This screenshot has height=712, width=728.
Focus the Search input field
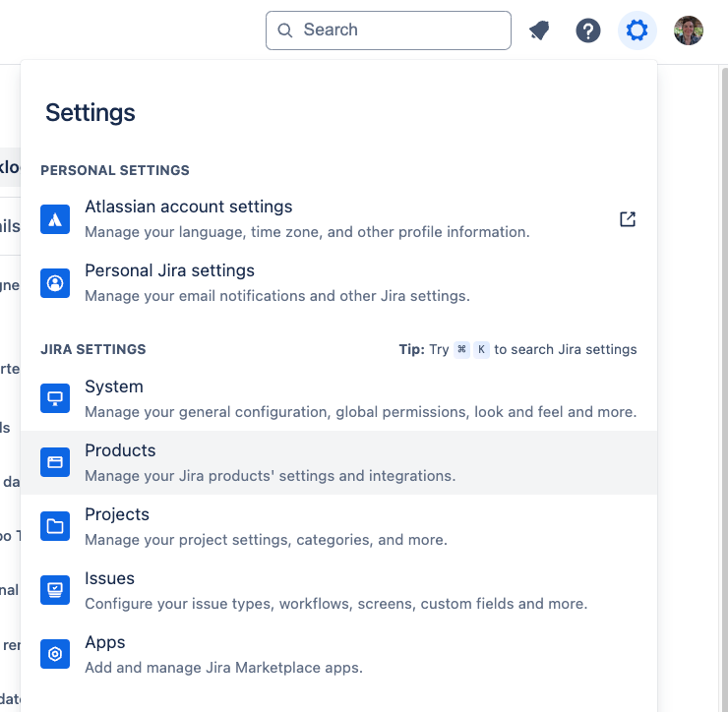pyautogui.click(x=389, y=30)
